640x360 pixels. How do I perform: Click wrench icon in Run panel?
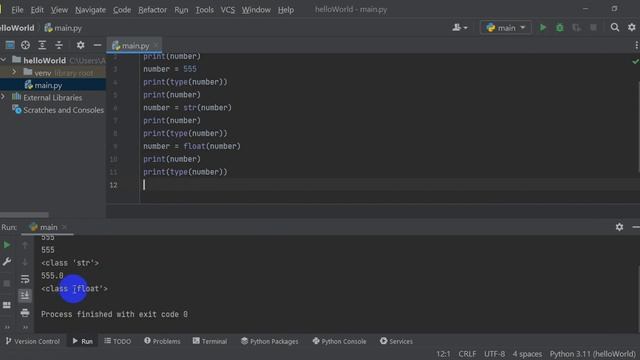(7, 262)
